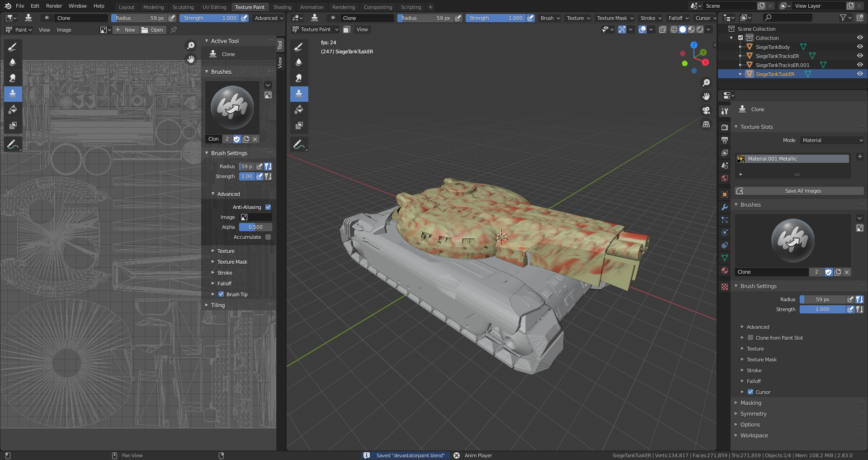
Task: Select the Fill tool in 3D viewport toolbar
Action: click(x=299, y=109)
